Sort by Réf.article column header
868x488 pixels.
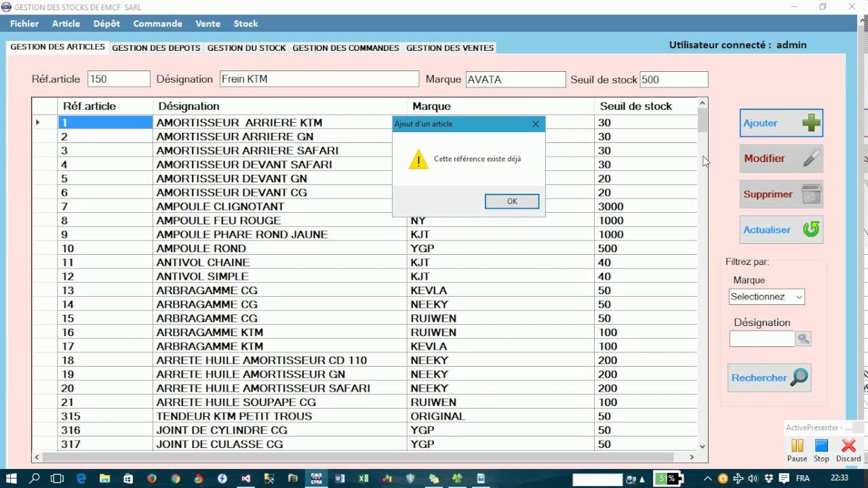point(105,106)
